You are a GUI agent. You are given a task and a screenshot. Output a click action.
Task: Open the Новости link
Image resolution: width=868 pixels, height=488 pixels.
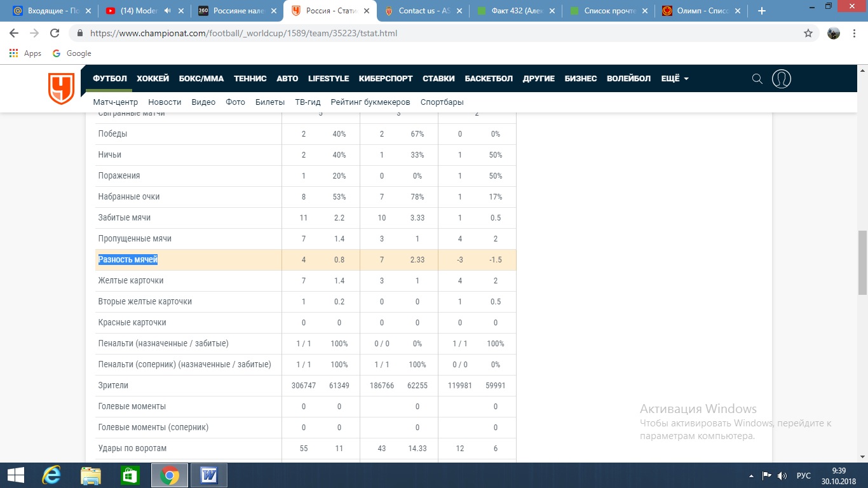(x=165, y=102)
